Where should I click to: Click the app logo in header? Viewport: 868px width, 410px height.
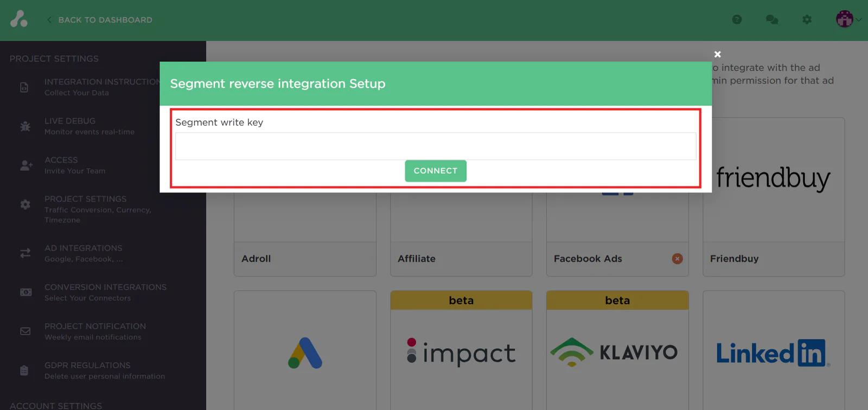[19, 20]
